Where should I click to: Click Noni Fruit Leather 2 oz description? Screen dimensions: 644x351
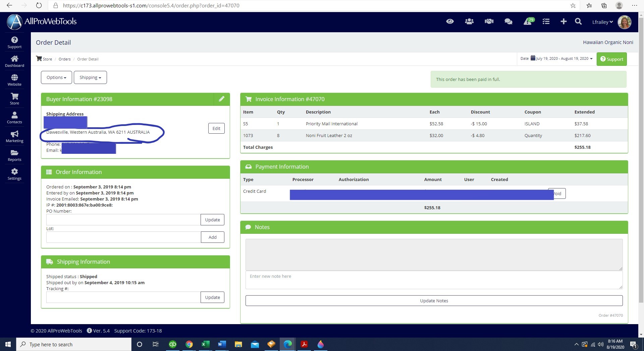pos(329,135)
